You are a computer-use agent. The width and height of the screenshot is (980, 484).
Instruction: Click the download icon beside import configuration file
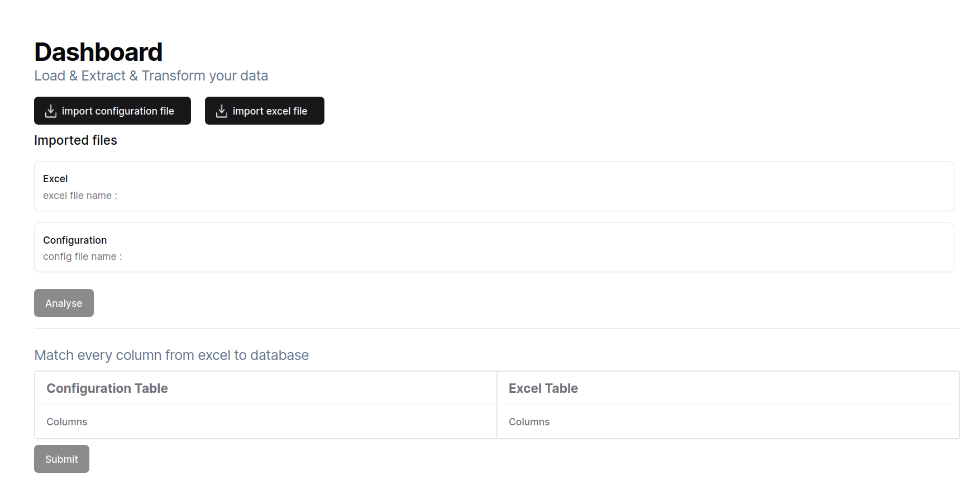click(x=51, y=111)
